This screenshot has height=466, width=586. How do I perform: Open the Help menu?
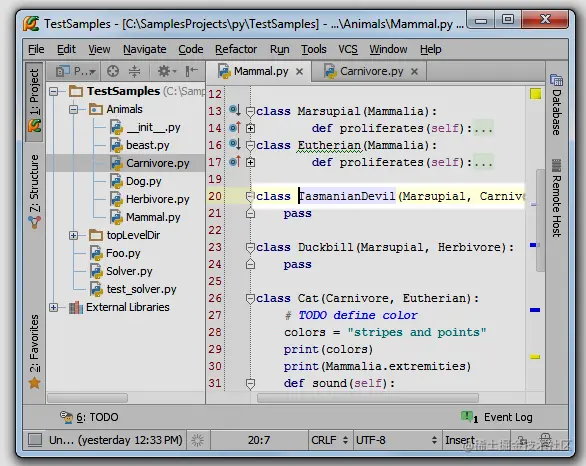point(430,49)
